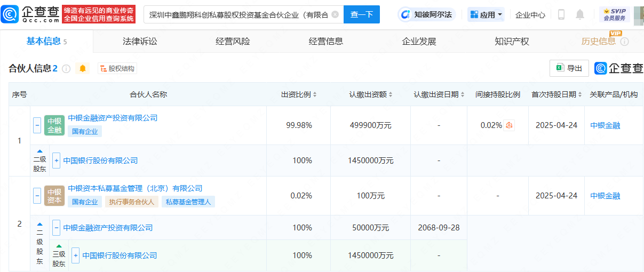Viewport: 644px width, 272px height.
Task: Open 中银金融 related product in row 1
Action: pos(605,125)
